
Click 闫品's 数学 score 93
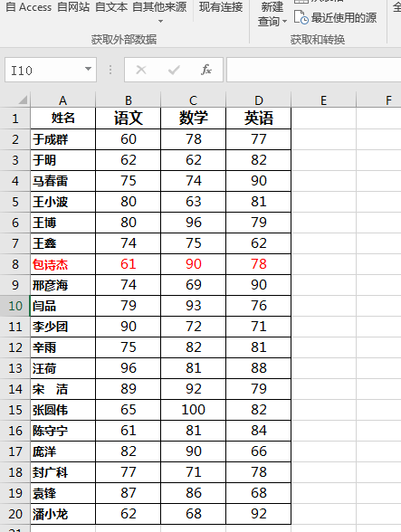[193, 306]
